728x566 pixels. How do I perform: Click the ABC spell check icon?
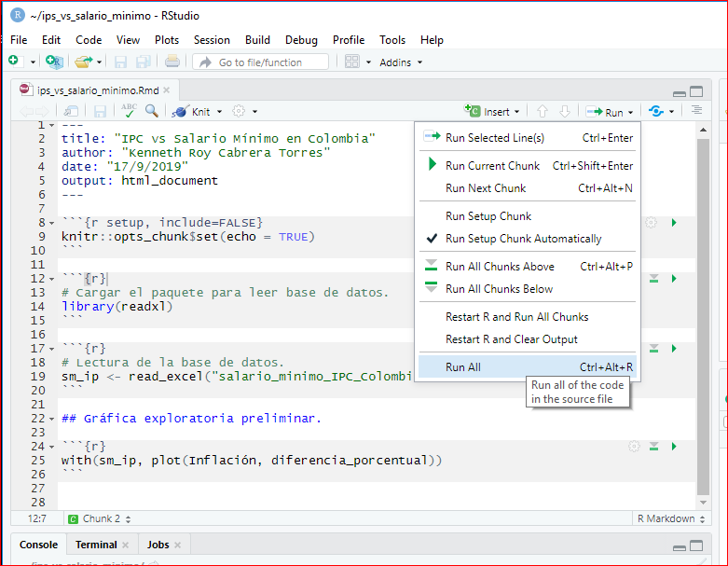pos(129,111)
